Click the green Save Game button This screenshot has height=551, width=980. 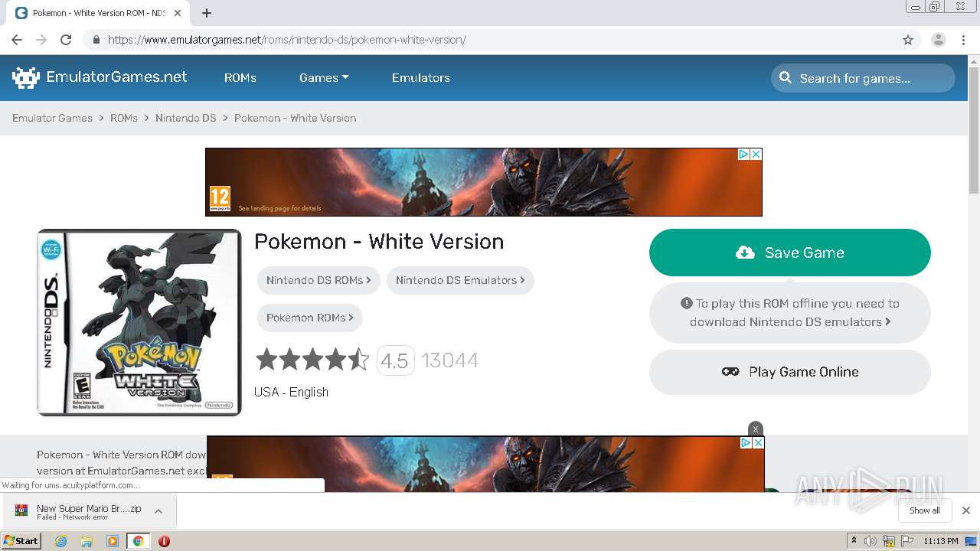click(790, 253)
